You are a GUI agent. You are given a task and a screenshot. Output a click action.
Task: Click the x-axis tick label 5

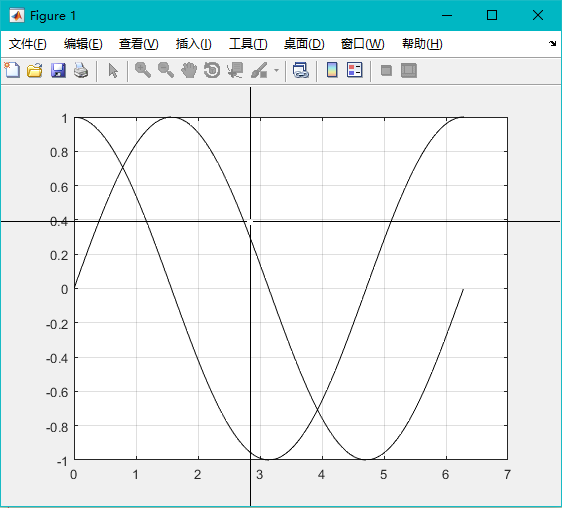point(384,475)
